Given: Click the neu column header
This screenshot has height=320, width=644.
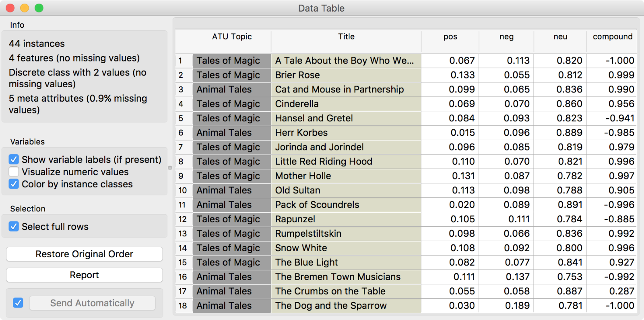Looking at the screenshot, I should point(560,37).
